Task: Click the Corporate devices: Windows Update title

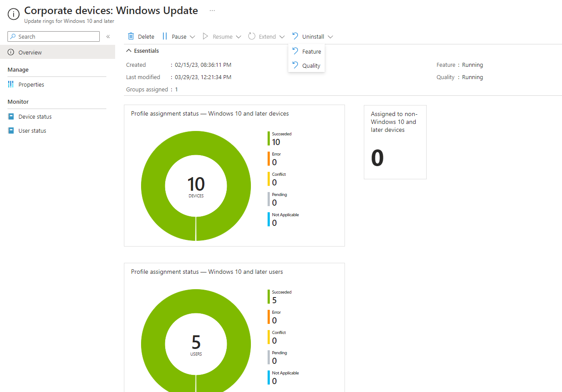Action: click(x=111, y=10)
